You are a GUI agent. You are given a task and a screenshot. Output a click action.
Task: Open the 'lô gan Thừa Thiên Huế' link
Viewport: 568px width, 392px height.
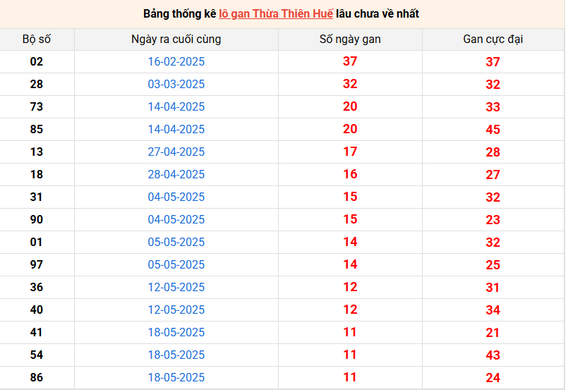[x=276, y=14]
